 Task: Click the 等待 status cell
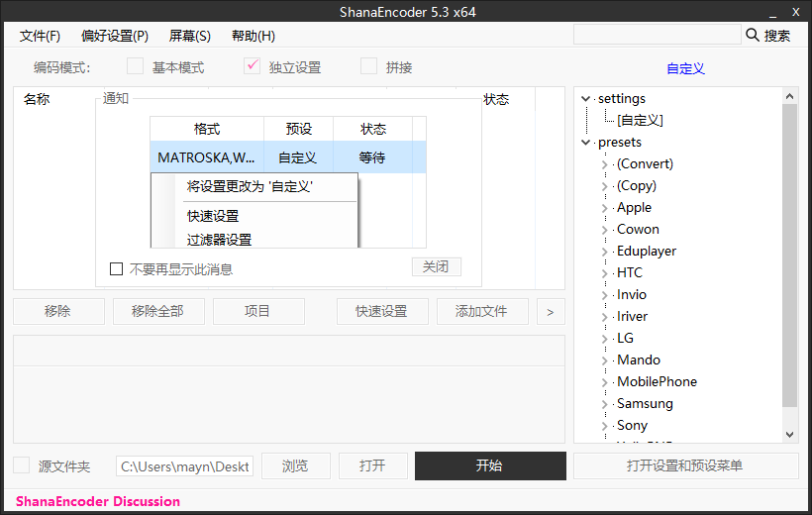point(372,157)
